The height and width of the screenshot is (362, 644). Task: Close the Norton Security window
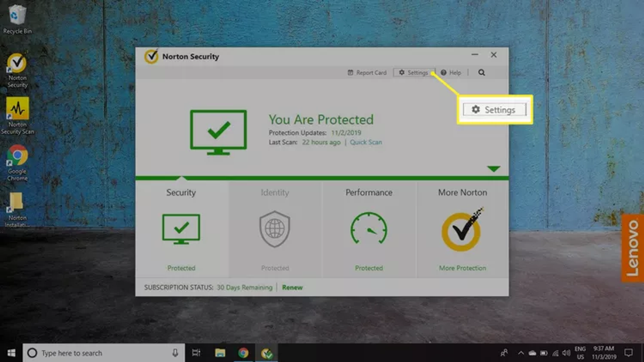[494, 55]
